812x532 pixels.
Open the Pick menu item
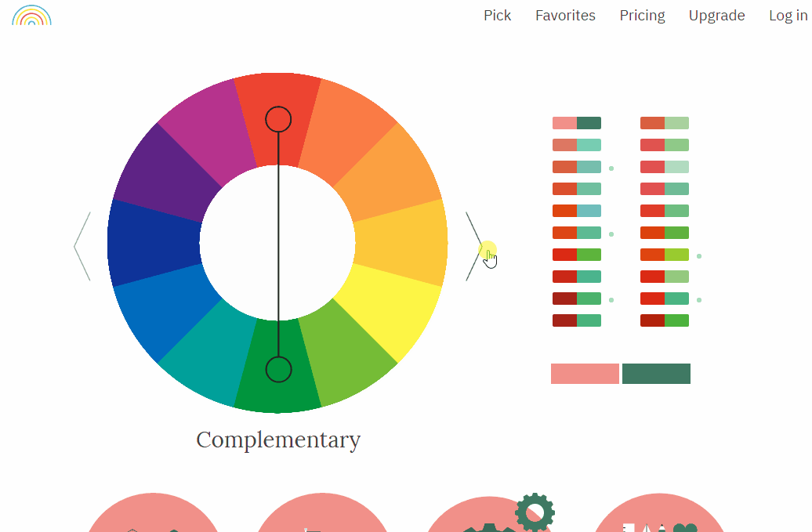[497, 16]
